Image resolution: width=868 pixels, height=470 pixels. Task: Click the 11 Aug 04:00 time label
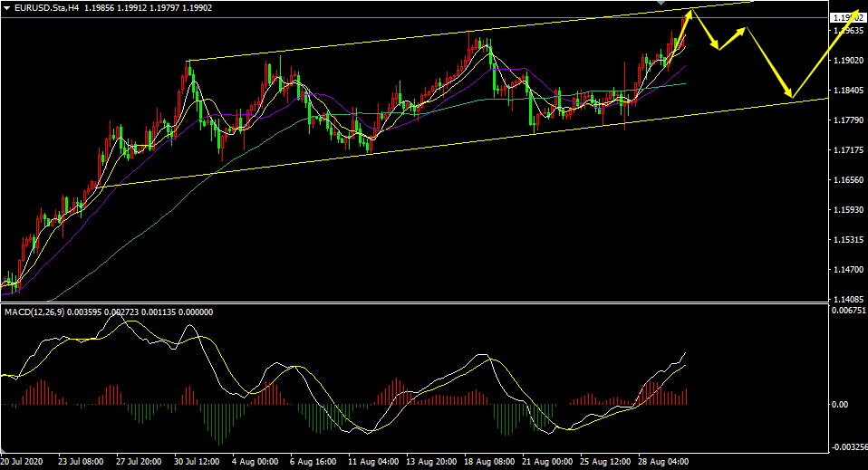click(x=373, y=462)
